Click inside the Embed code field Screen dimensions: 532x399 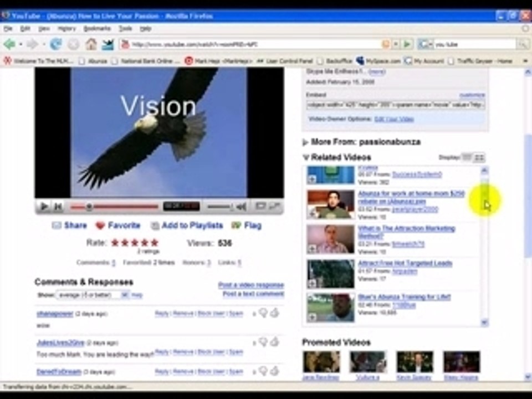[x=395, y=105]
